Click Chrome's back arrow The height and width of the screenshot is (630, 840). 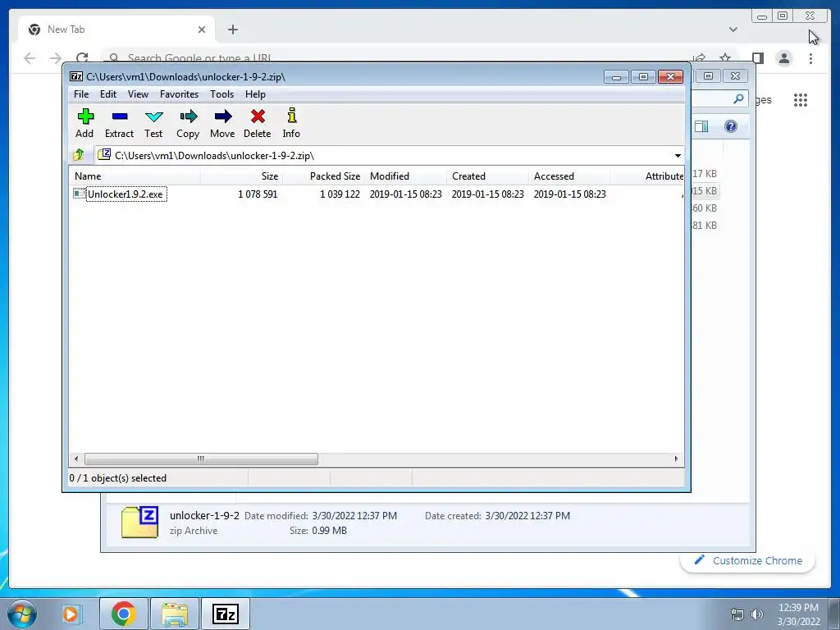tap(30, 58)
